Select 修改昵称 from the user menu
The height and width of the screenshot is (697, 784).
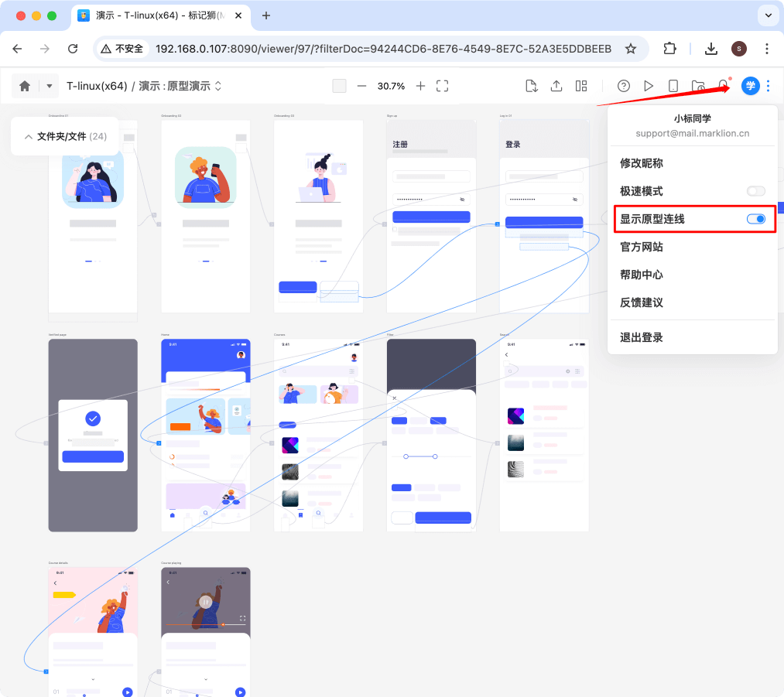point(642,163)
